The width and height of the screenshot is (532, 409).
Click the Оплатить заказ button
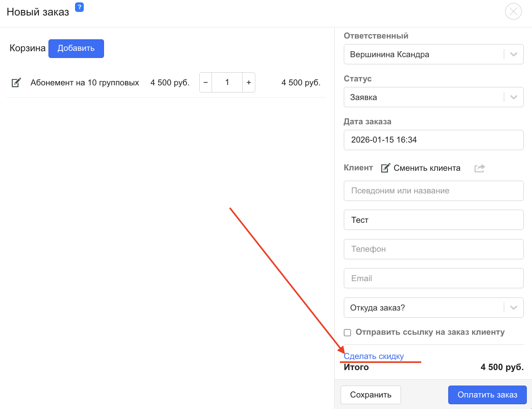[487, 395]
